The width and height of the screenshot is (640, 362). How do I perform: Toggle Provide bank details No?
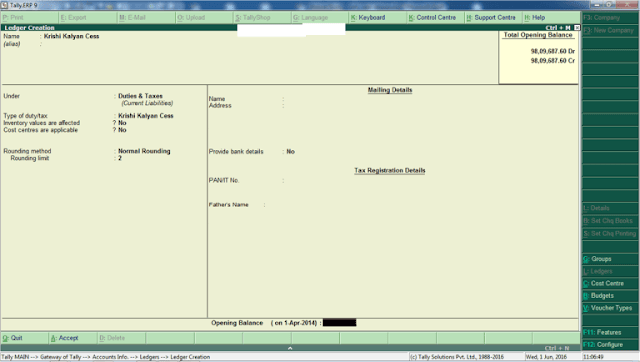[x=290, y=151]
